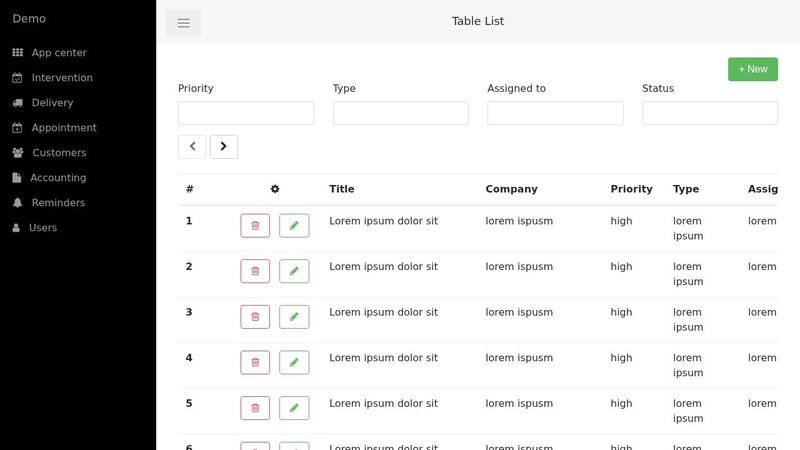Delete row 1 with trash icon

[x=255, y=226]
